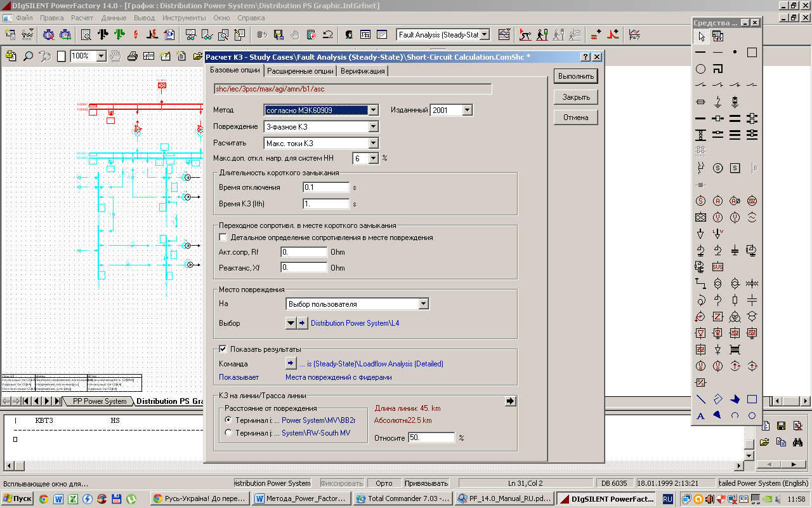Open the Метод dropdown list
The image size is (812, 508).
373,110
